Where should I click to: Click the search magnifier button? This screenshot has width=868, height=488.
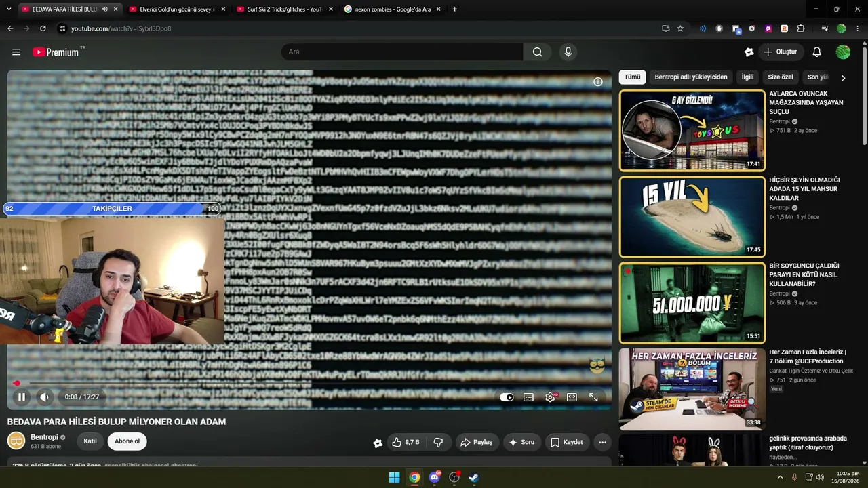537,52
